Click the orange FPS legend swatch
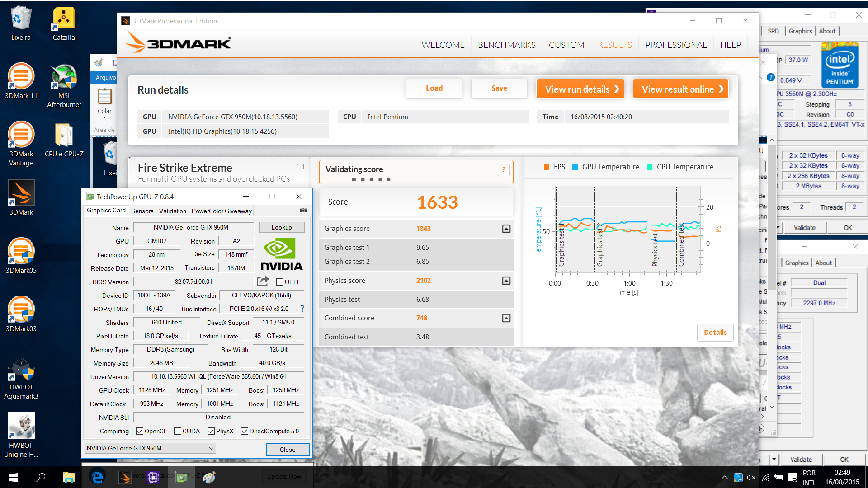The image size is (868, 488). [547, 167]
